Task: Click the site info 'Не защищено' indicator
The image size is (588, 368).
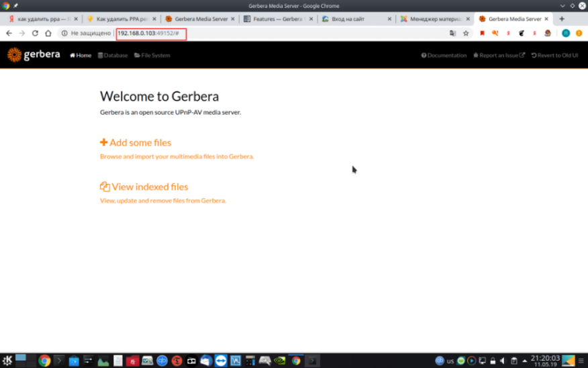Action: [x=86, y=33]
